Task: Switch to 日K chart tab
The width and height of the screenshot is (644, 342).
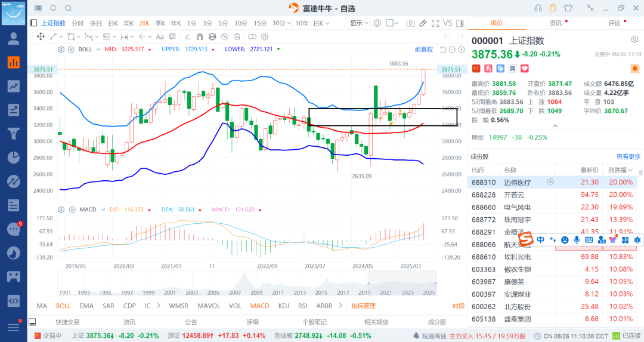Action: (x=113, y=23)
